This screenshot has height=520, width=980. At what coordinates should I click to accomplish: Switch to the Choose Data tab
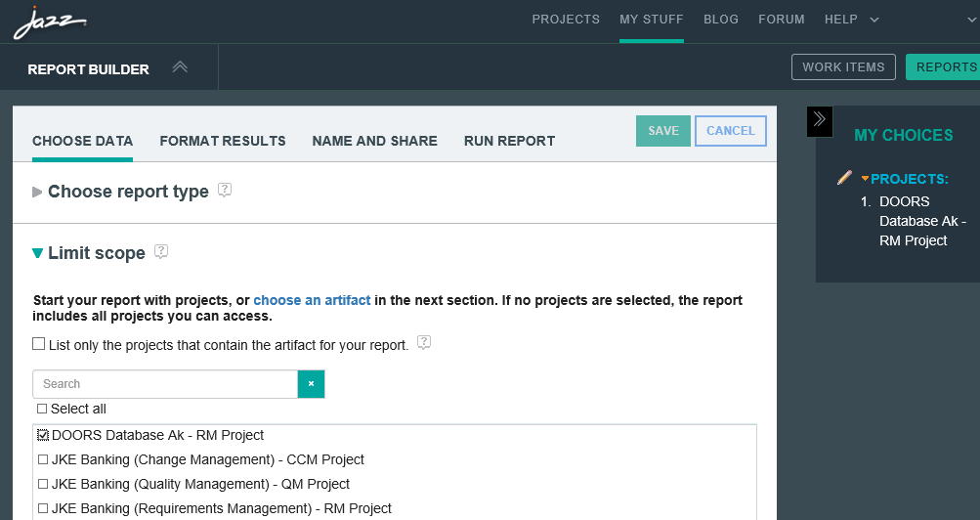(82, 142)
